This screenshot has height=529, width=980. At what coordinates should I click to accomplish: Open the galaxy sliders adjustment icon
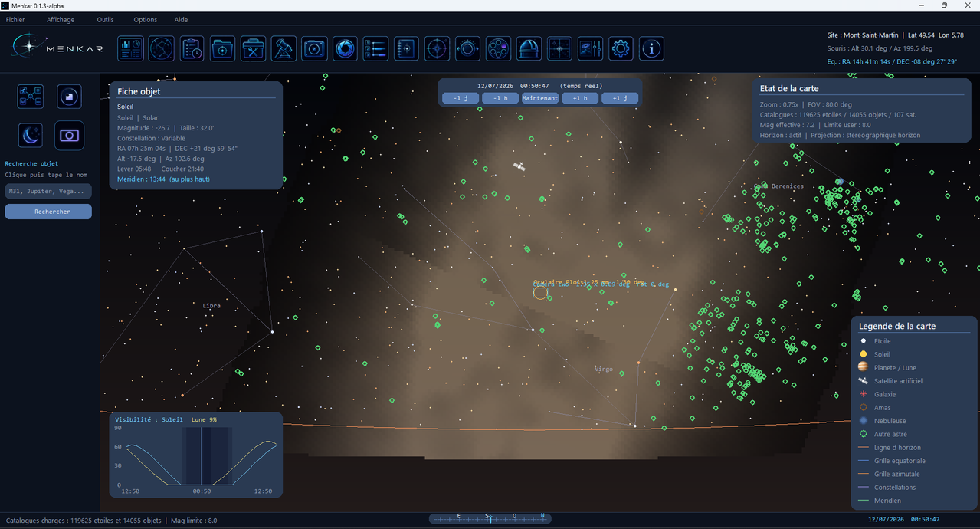pos(591,48)
